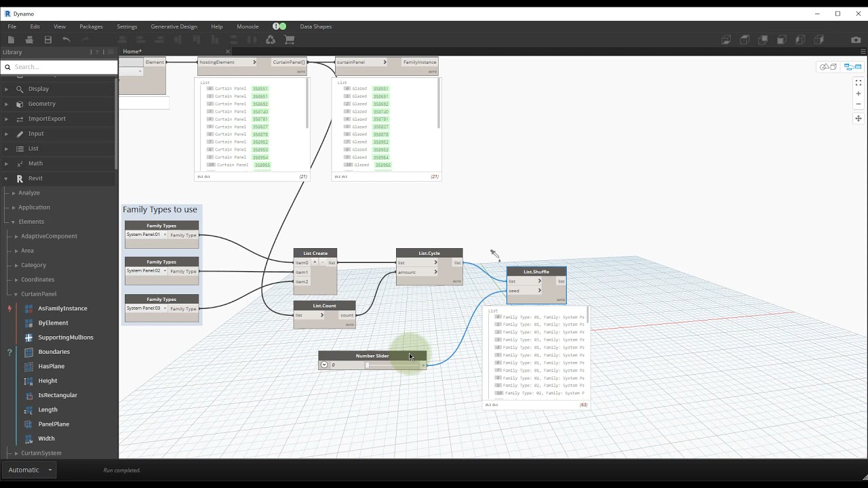Image resolution: width=868 pixels, height=488 pixels.
Task: Zoom out with the minus button
Action: point(859,104)
